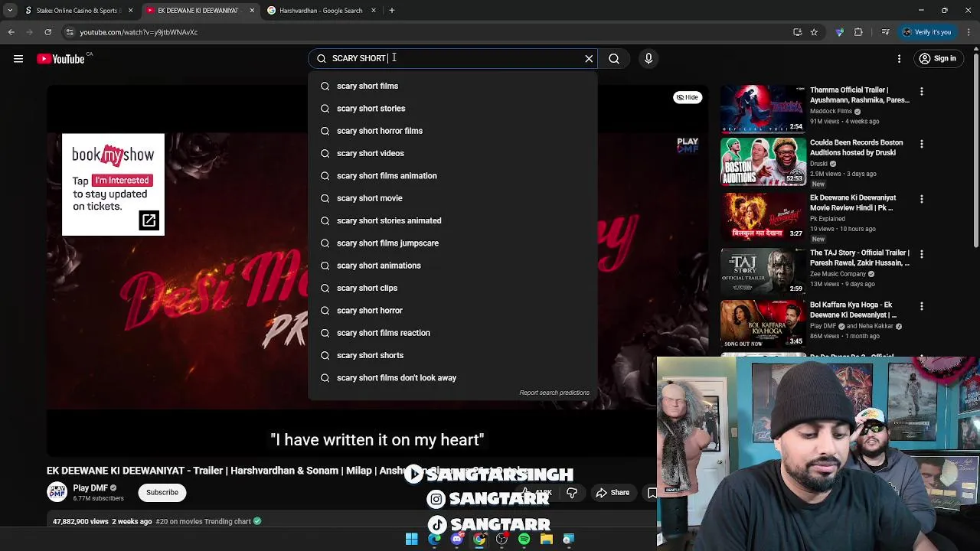Viewport: 980px width, 551px height.
Task: Select suggestion 'scary short horror films'
Action: point(452,131)
